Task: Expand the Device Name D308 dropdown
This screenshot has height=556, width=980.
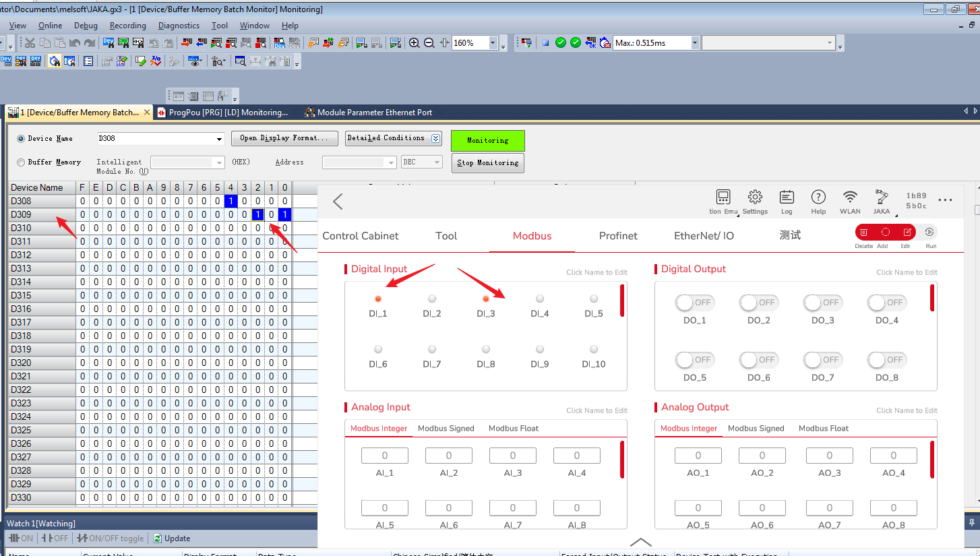Action: point(219,140)
